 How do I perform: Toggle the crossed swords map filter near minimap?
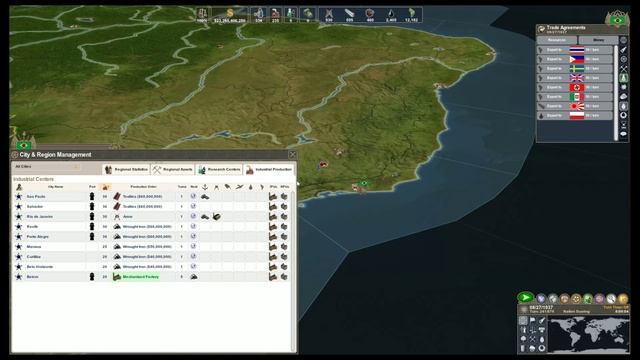(x=533, y=339)
